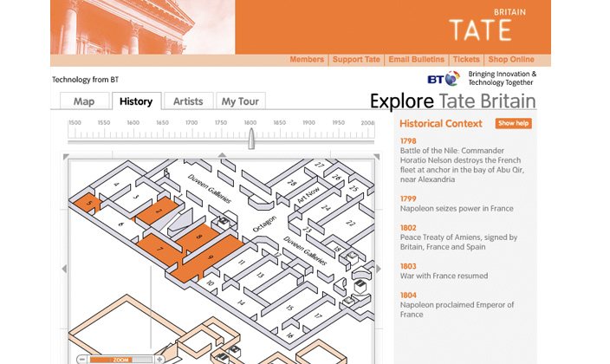The height and width of the screenshot is (364, 610).
Task: Click the 1799 Napoleon seizes power entry
Action: click(x=457, y=204)
